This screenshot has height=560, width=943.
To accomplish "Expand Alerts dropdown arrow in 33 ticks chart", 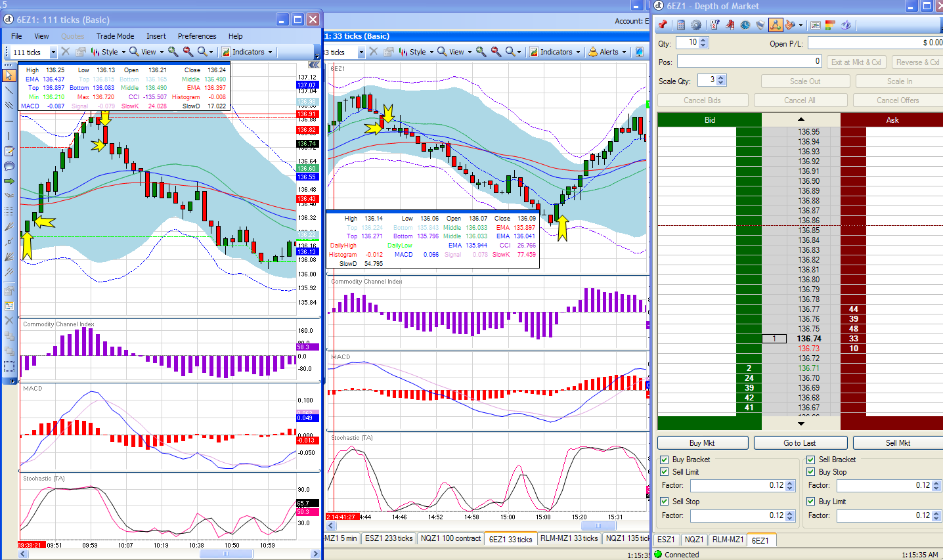I will click(x=624, y=53).
